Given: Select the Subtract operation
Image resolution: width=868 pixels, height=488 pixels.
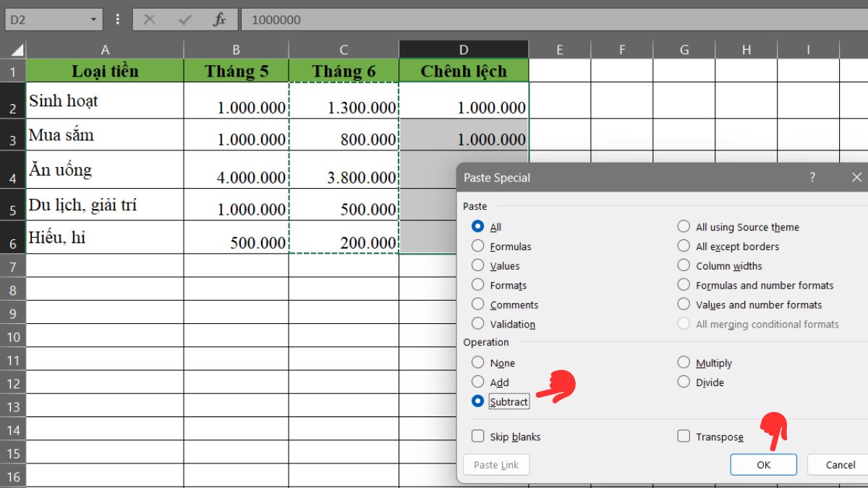Looking at the screenshot, I should [477, 402].
